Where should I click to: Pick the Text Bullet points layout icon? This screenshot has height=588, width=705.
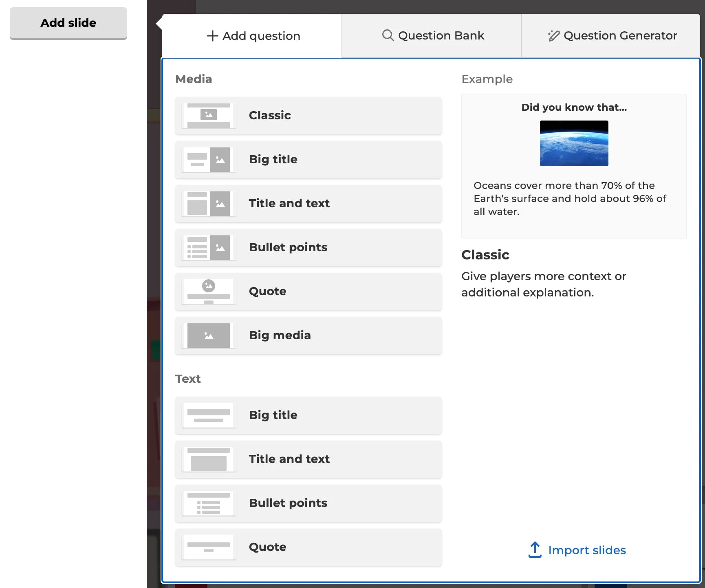pyautogui.click(x=209, y=503)
